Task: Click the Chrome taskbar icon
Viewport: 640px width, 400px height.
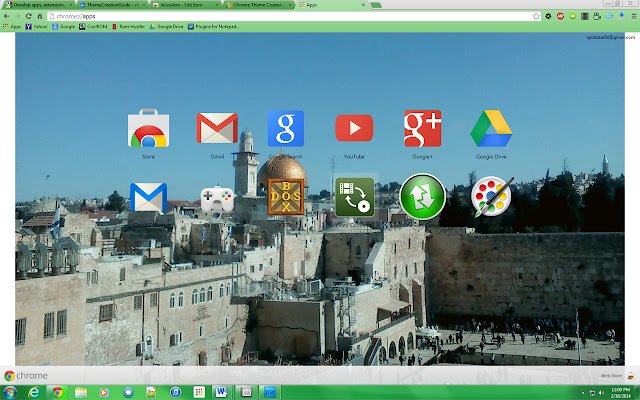Action: click(x=58, y=393)
